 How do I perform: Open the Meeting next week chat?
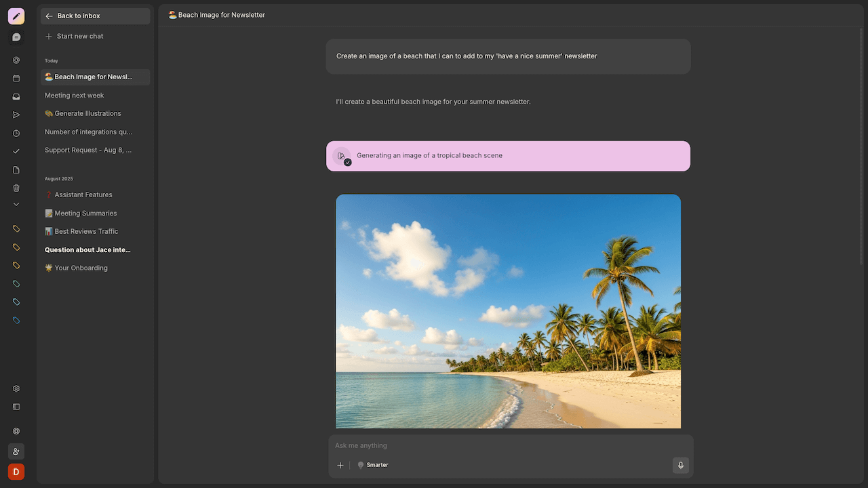coord(75,96)
